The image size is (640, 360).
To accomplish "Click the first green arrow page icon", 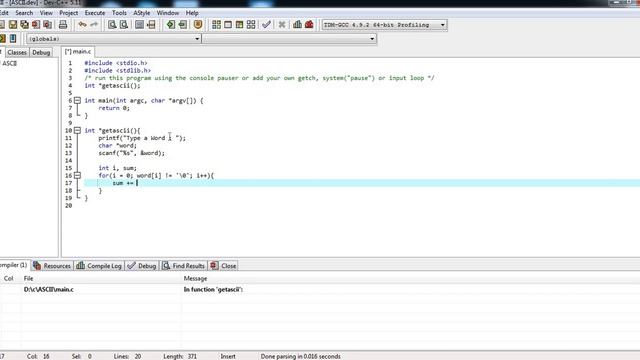I will tap(171, 24).
